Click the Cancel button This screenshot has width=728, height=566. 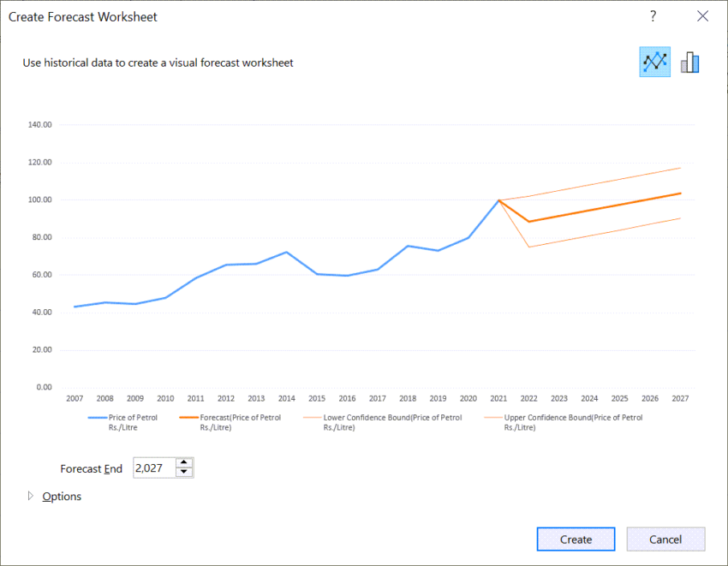coord(665,539)
